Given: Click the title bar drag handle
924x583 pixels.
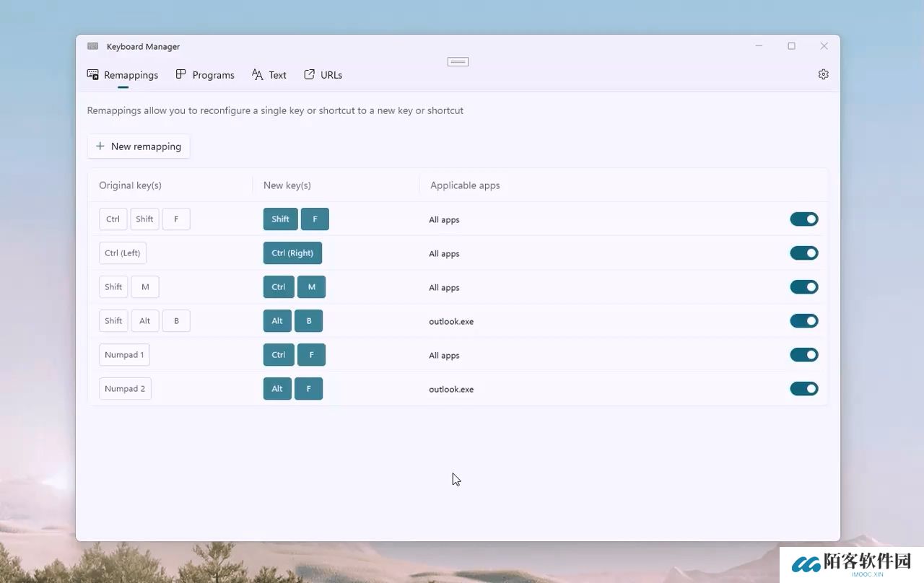Looking at the screenshot, I should click(458, 61).
